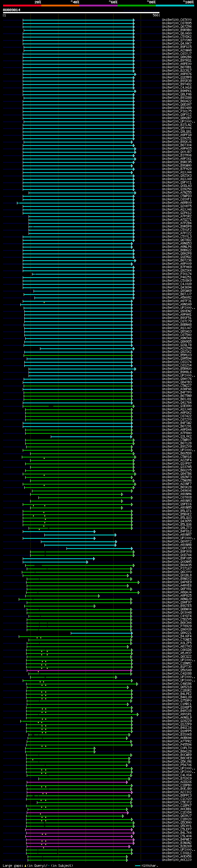Select the UniRef100_Q0GNH5 label
This screenshot has height=868, width=197.
click(177, 562)
